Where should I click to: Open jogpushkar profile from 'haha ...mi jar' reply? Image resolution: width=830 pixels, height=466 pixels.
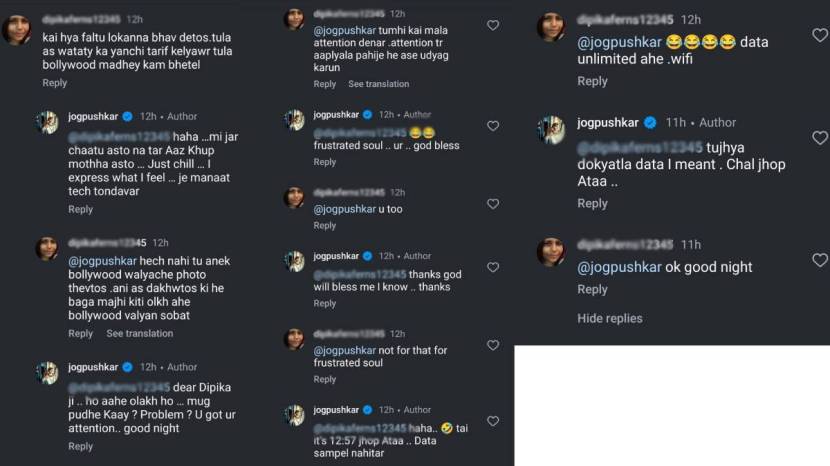tap(93, 116)
